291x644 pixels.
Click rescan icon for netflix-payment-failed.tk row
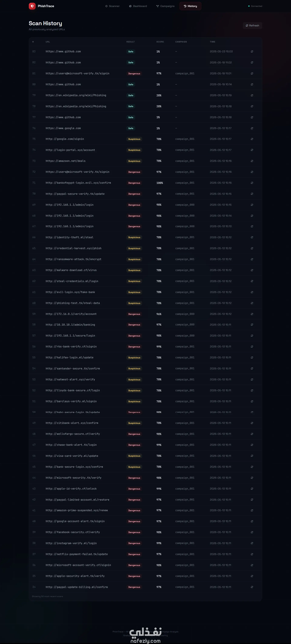pos(252,554)
